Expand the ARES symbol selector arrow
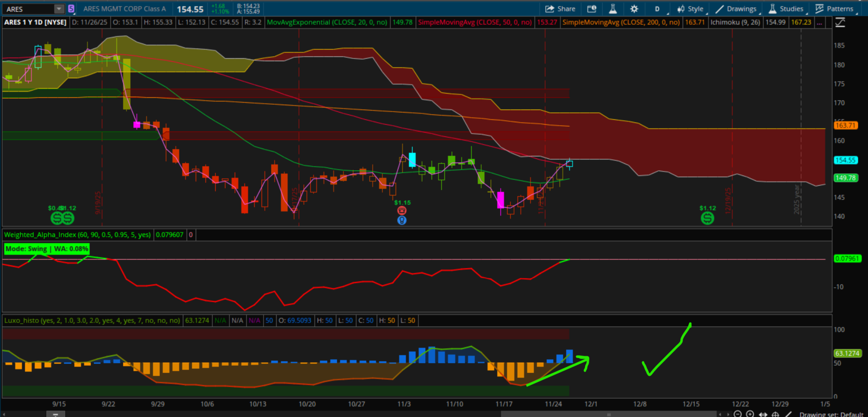Viewport: 868px width, 417px height. pyautogui.click(x=59, y=9)
